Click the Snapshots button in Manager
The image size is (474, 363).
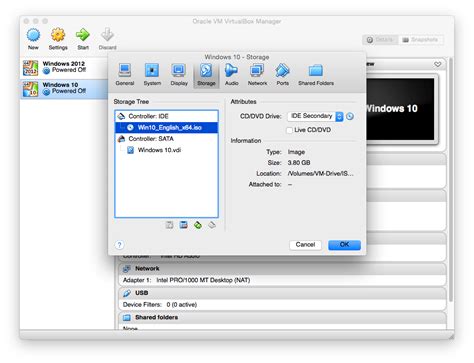tap(421, 40)
